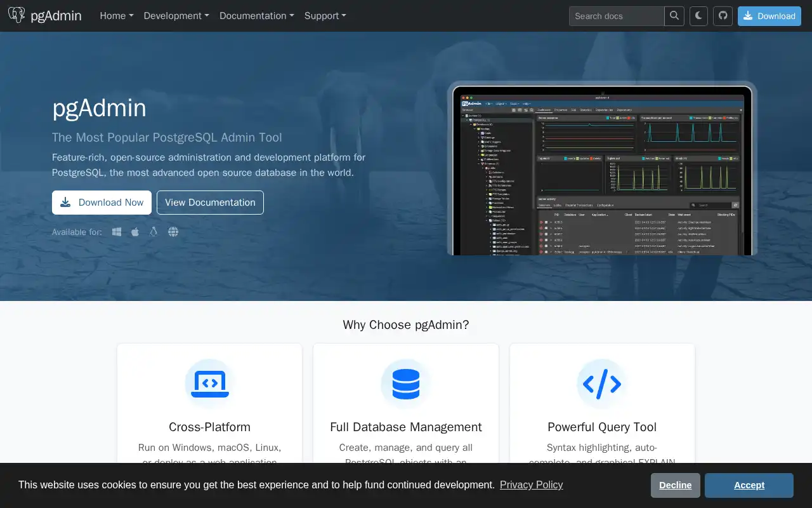Click the Powerful Query Tool heading

pyautogui.click(x=602, y=427)
